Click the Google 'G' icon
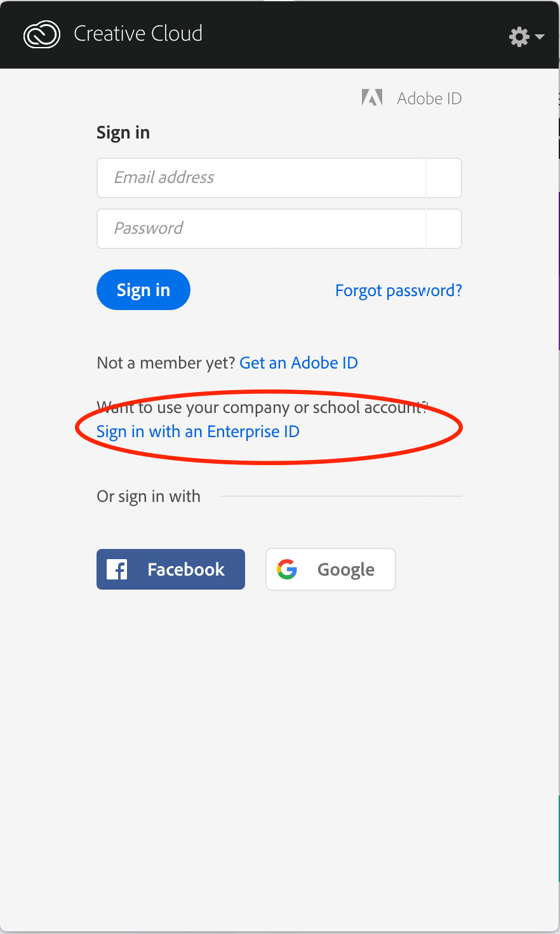 click(x=287, y=569)
